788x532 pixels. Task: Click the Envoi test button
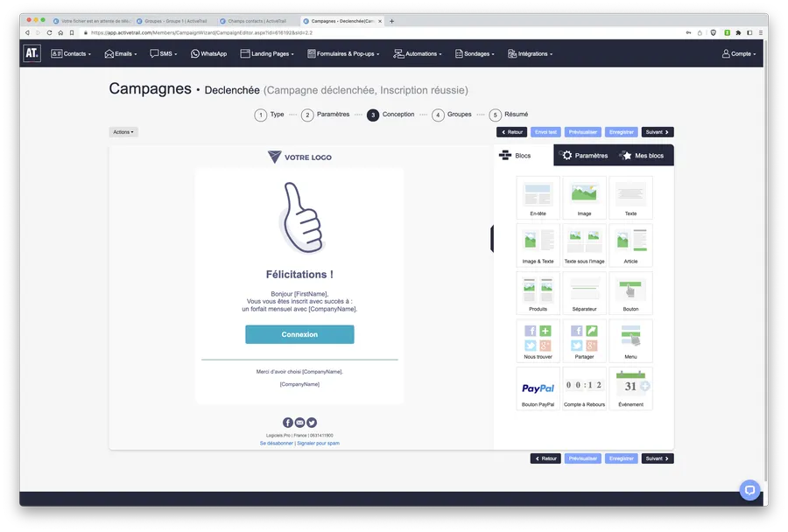[x=545, y=132]
